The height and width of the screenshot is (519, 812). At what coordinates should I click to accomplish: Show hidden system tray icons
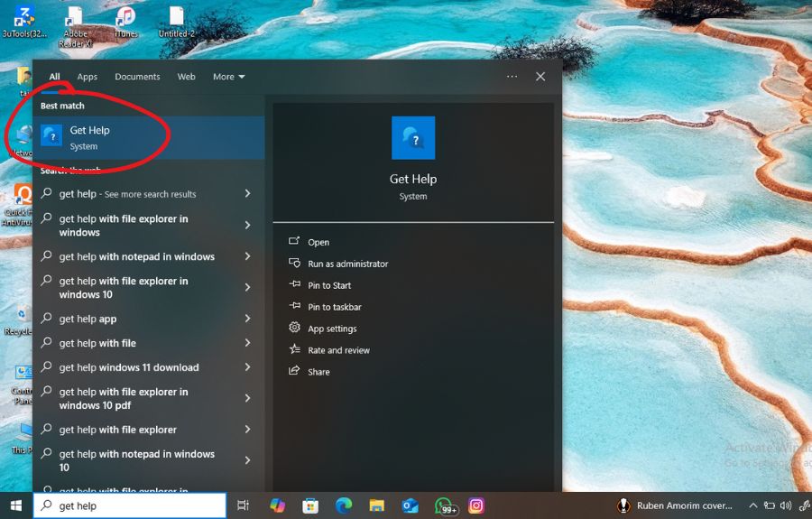(753, 505)
